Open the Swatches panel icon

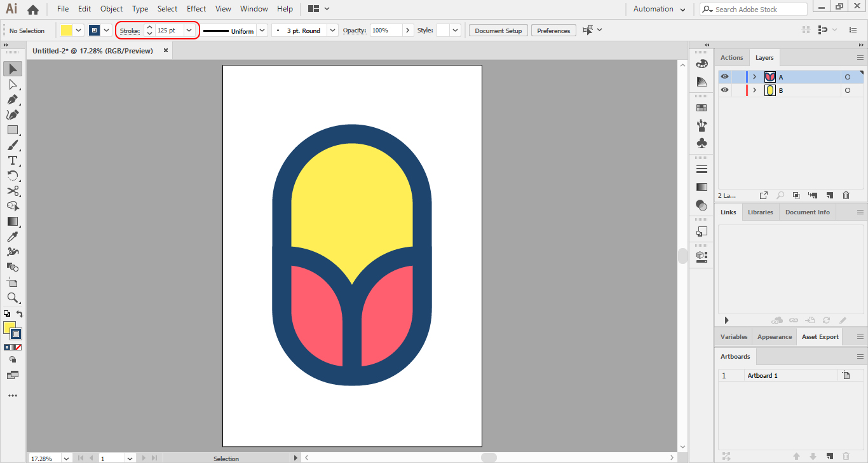pyautogui.click(x=702, y=108)
